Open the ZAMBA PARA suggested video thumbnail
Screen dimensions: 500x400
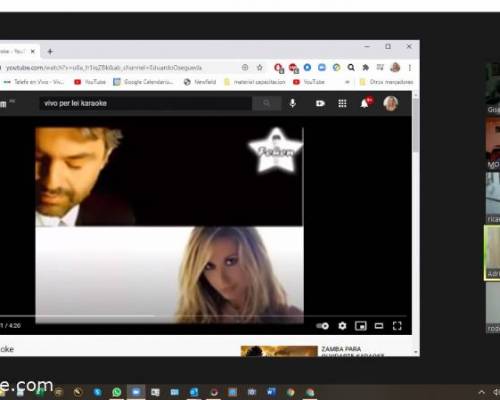[279, 351]
